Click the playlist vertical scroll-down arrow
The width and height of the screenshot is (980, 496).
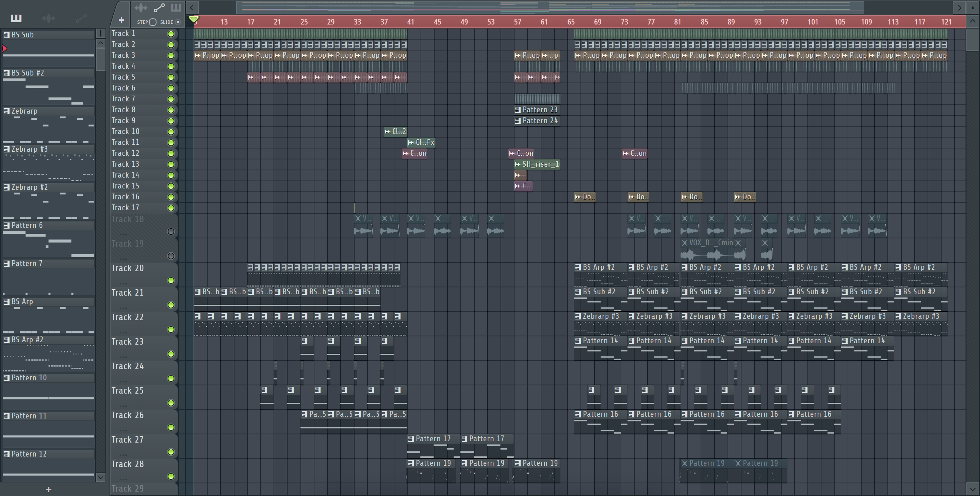[x=973, y=489]
